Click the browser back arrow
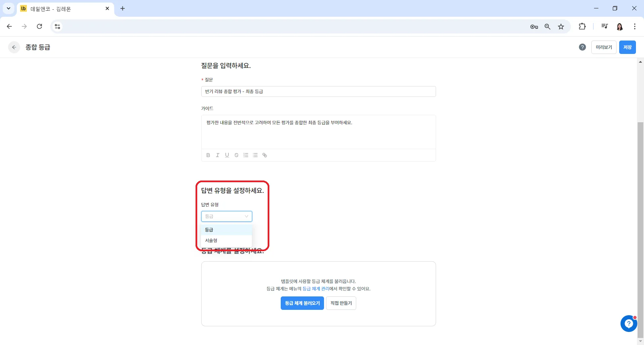644x345 pixels. click(x=9, y=26)
